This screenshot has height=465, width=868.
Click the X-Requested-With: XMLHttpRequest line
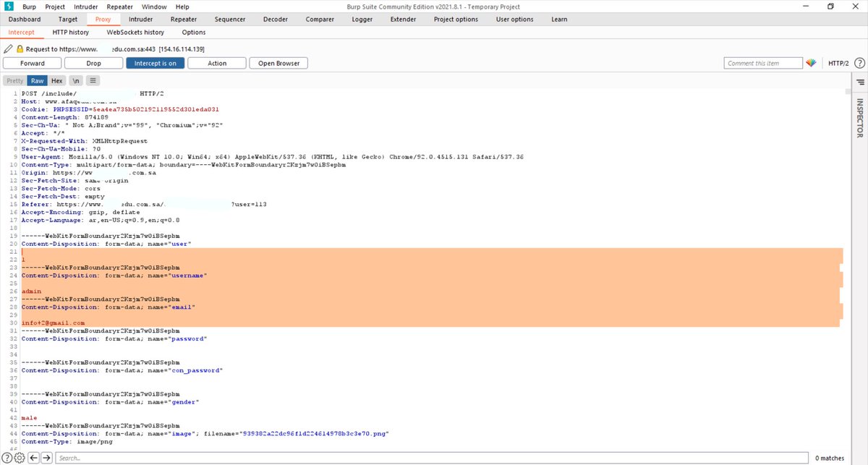(x=85, y=141)
